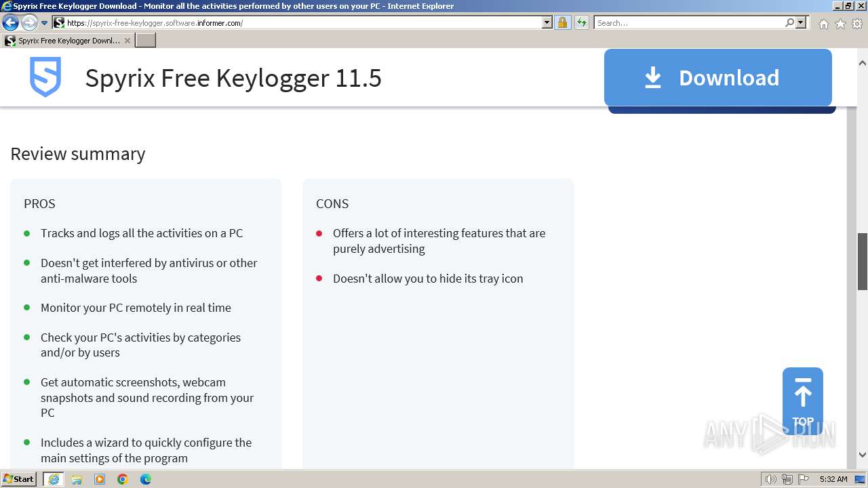This screenshot has height=488, width=868.
Task: Launch Microsoft Edge from taskbar
Action: (x=146, y=479)
